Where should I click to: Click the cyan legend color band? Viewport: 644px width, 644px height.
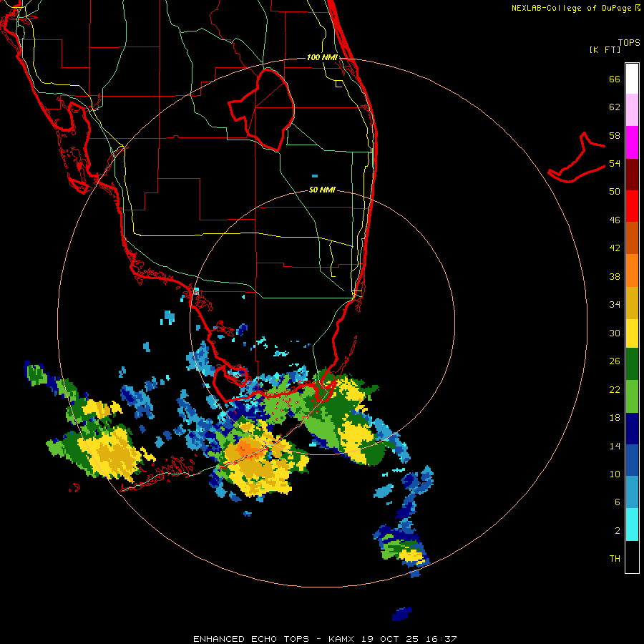[632, 525]
